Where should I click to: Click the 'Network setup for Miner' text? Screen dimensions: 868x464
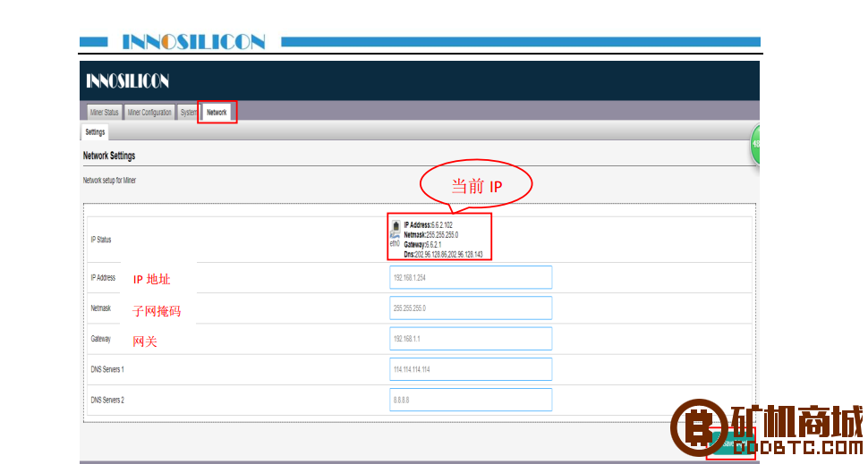click(x=109, y=181)
